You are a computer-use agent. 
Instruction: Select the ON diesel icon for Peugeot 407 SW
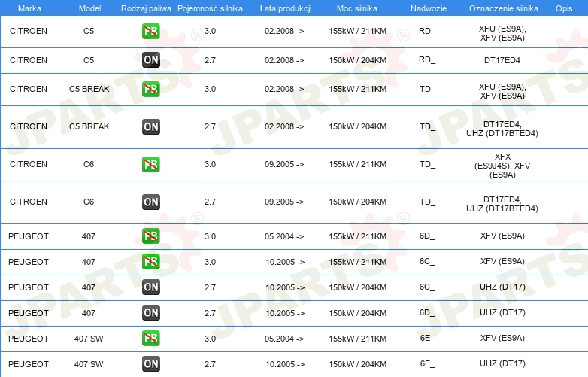tap(150, 364)
